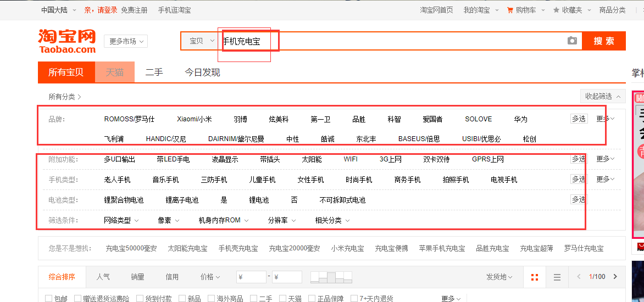Click the 亲，请登录 link
This screenshot has height=302, width=644.
pos(101,10)
